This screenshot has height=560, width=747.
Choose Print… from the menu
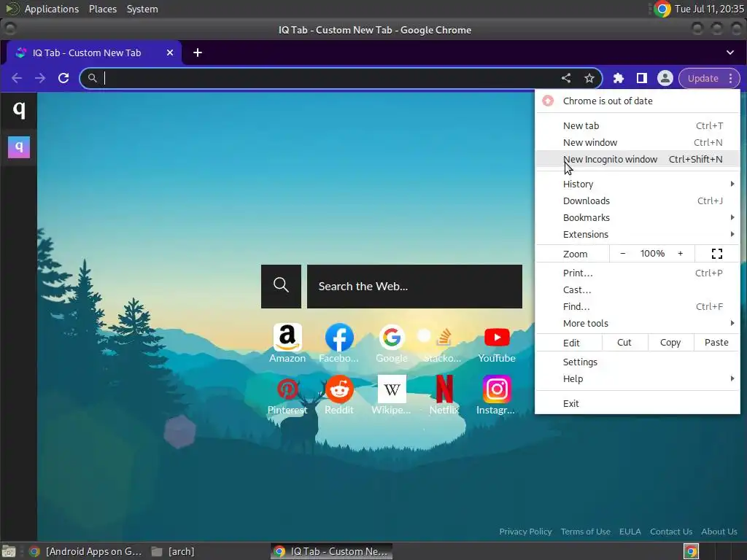638,273
